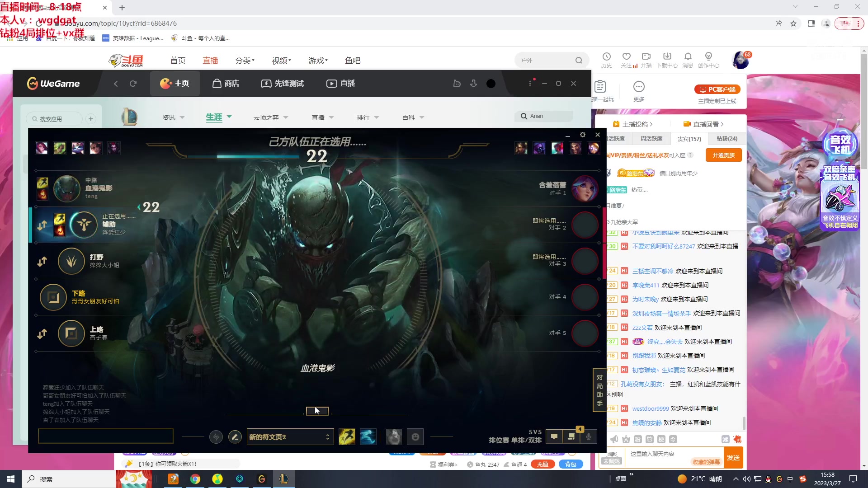
Task: Click the 开通贵族 button
Action: click(723, 155)
